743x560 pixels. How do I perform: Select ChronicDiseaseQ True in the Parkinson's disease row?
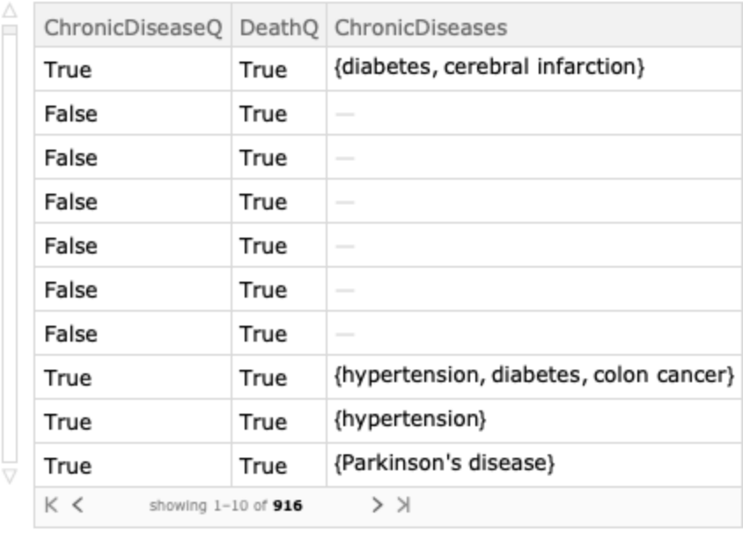point(68,466)
